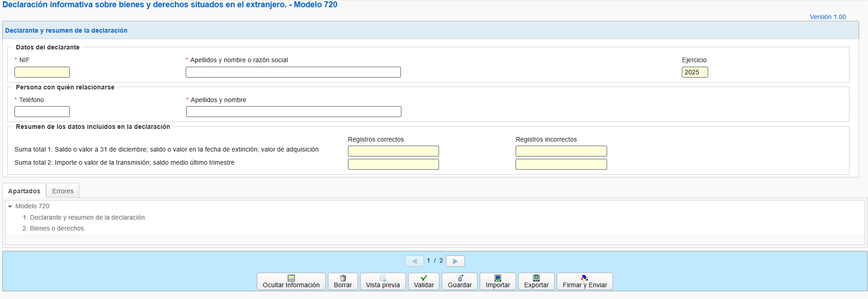Click 'Persona con quién relacionarse' group title

click(x=65, y=87)
